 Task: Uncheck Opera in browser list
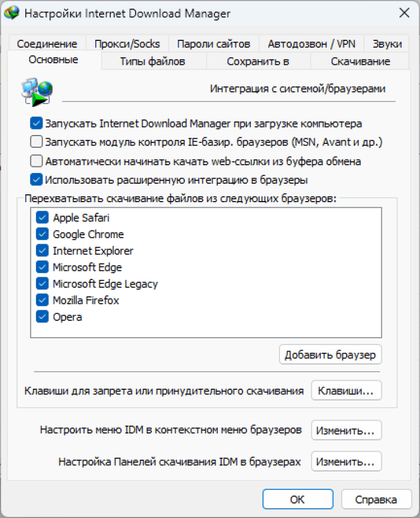(x=43, y=317)
